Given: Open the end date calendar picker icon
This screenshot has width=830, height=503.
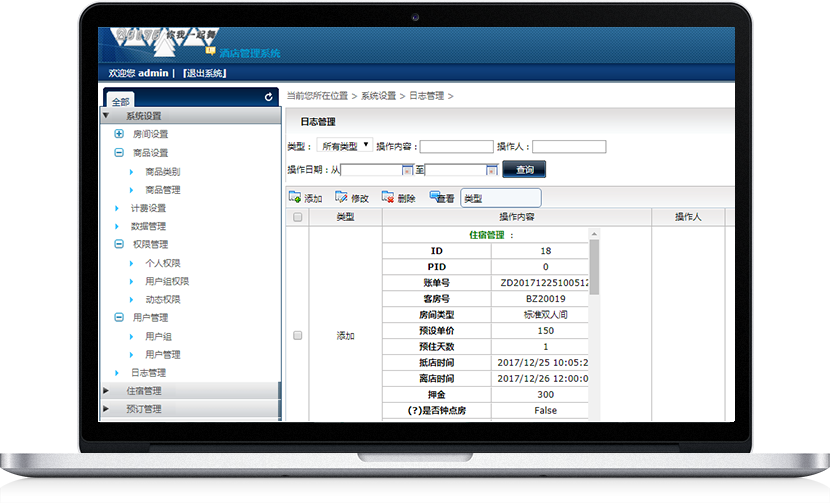Looking at the screenshot, I should tap(491, 170).
